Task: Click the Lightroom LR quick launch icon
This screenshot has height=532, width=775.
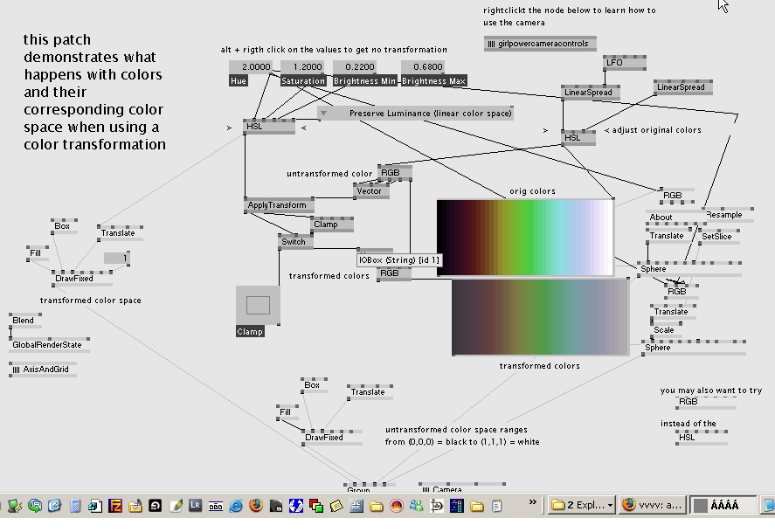Action: coord(194,506)
